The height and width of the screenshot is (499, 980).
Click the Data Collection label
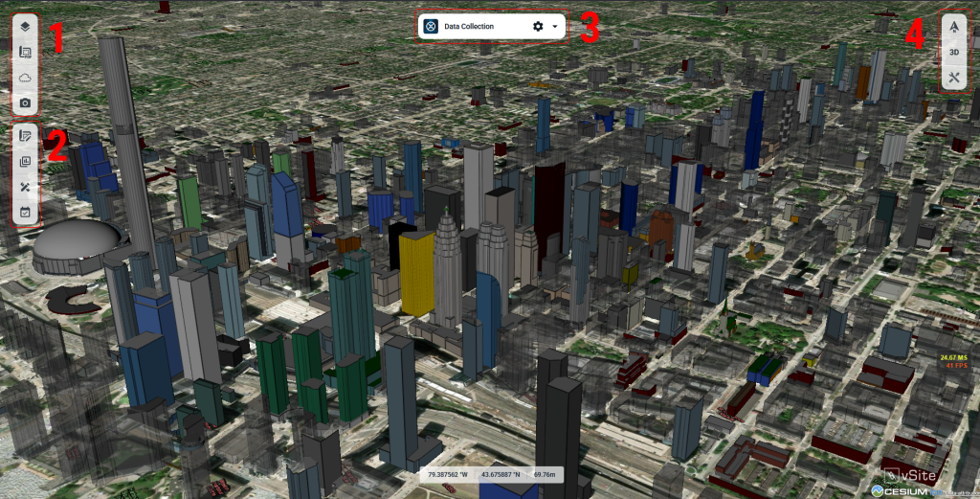[469, 26]
